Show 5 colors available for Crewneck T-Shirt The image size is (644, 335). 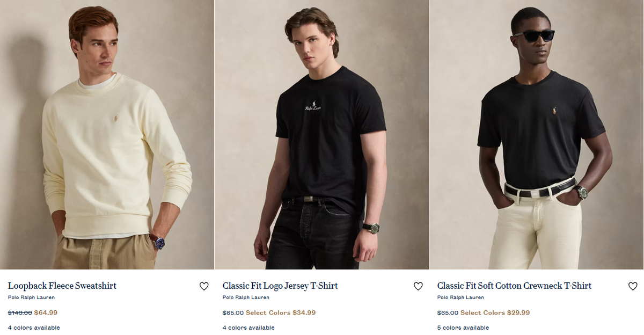coord(463,327)
